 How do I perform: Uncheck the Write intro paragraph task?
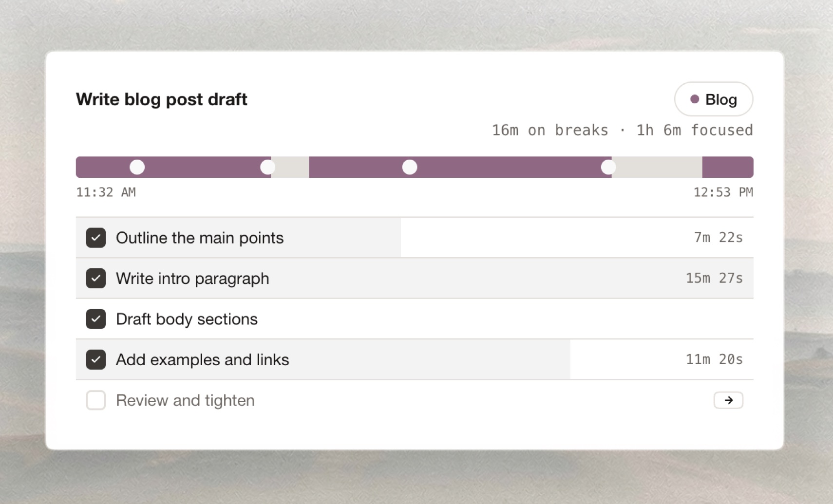click(96, 278)
